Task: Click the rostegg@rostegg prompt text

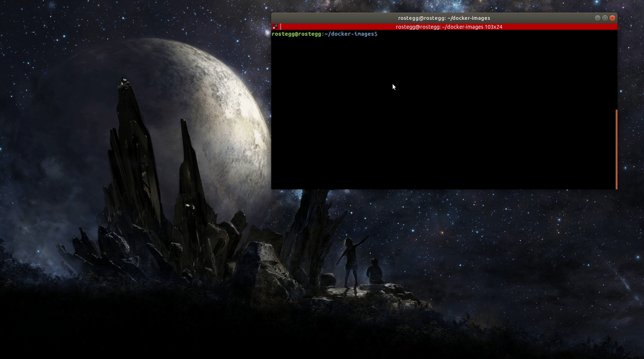Action: click(296, 34)
